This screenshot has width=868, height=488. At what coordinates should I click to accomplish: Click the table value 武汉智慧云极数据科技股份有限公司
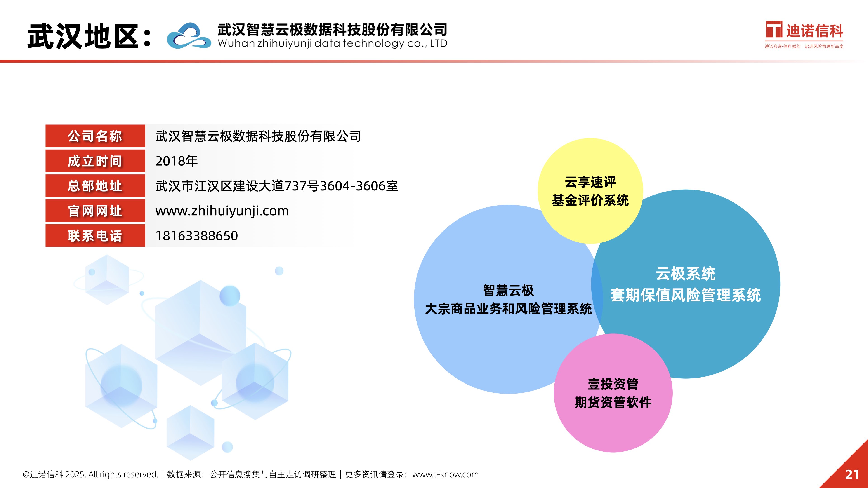click(258, 136)
